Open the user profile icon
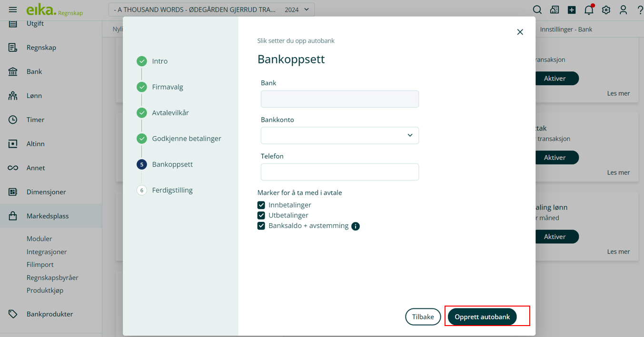The image size is (644, 337). pyautogui.click(x=623, y=10)
